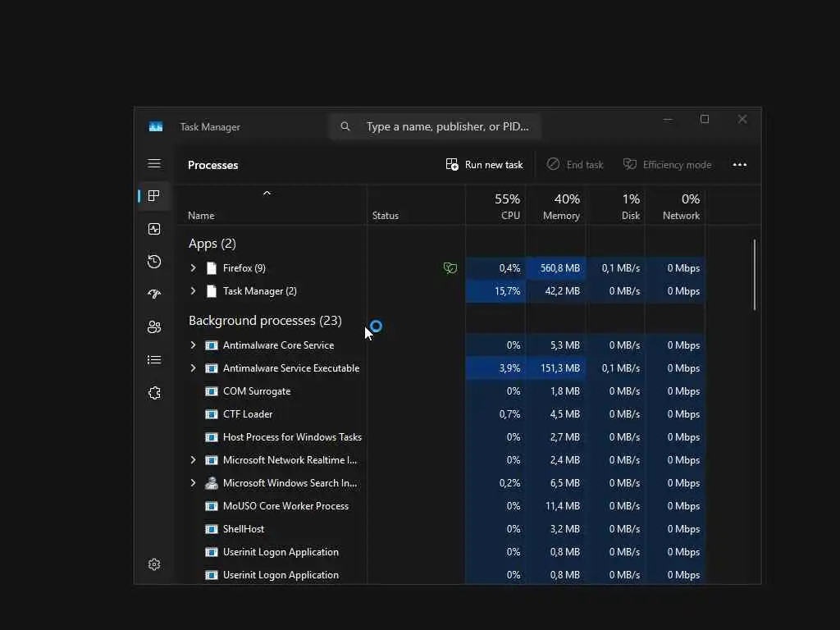Sort by the Disk column header
This screenshot has height=630, width=840.
pos(615,206)
